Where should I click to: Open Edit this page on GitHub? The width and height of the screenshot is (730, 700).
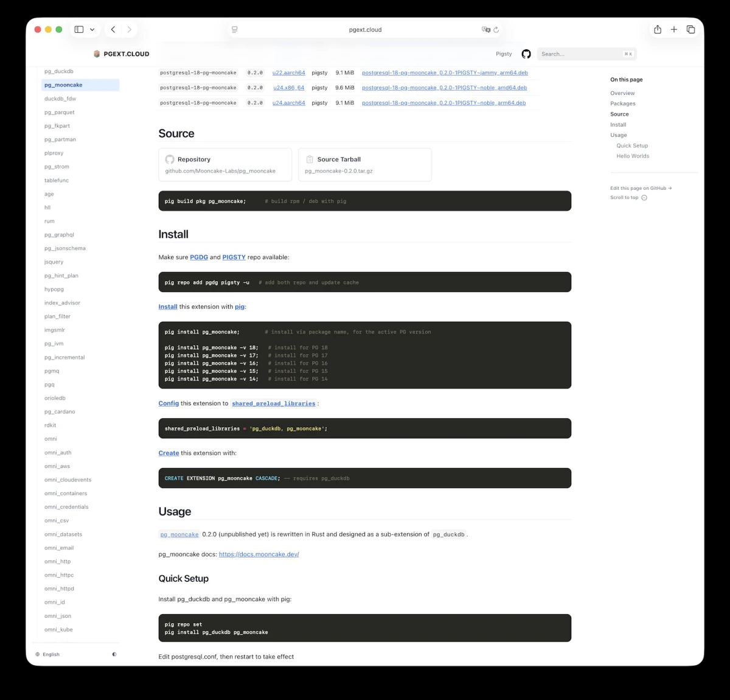pyautogui.click(x=641, y=188)
